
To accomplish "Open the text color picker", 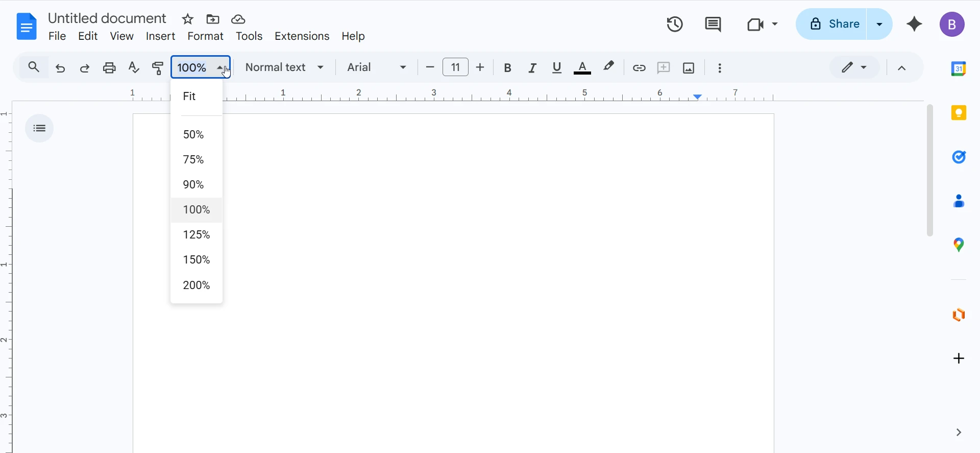I will (x=582, y=68).
